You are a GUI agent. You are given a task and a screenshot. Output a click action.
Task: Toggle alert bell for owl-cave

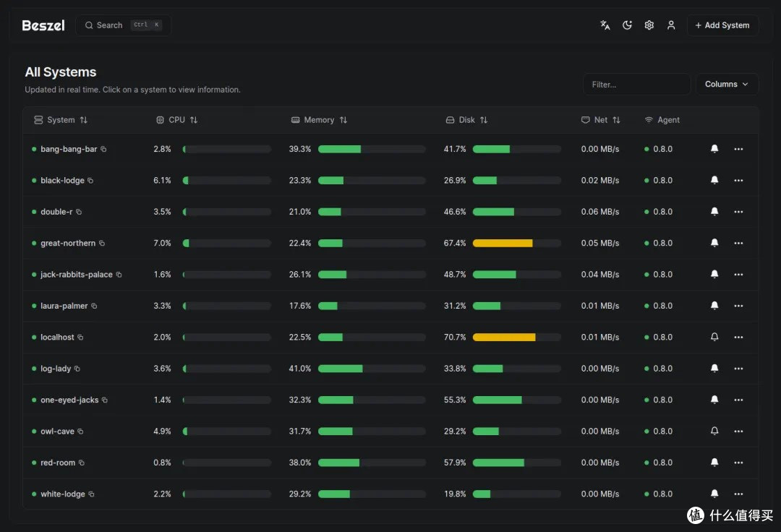(x=714, y=431)
